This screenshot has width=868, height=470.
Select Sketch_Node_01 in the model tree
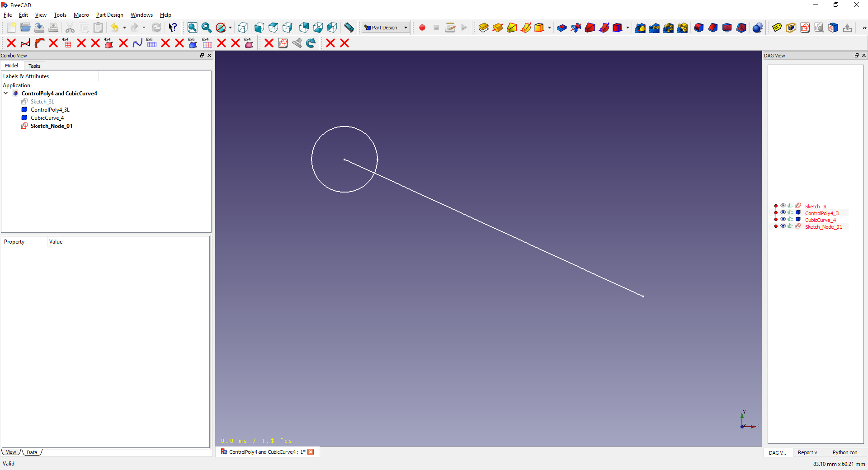51,126
